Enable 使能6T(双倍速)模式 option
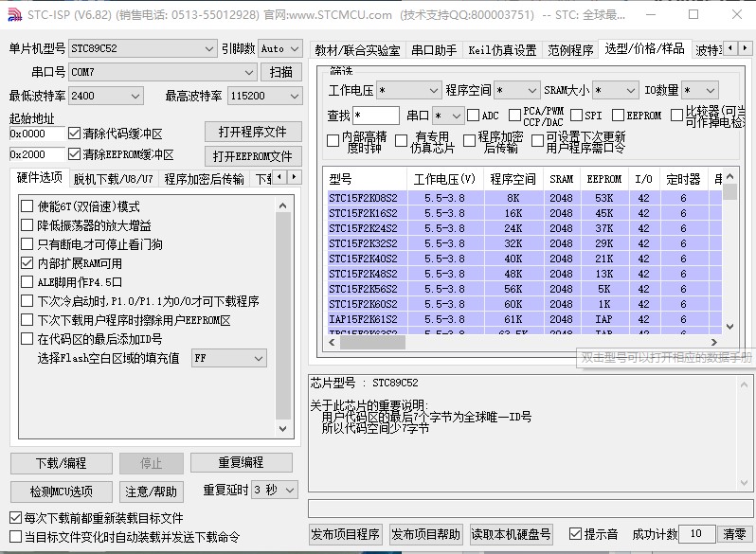756x554 pixels. pos(27,206)
